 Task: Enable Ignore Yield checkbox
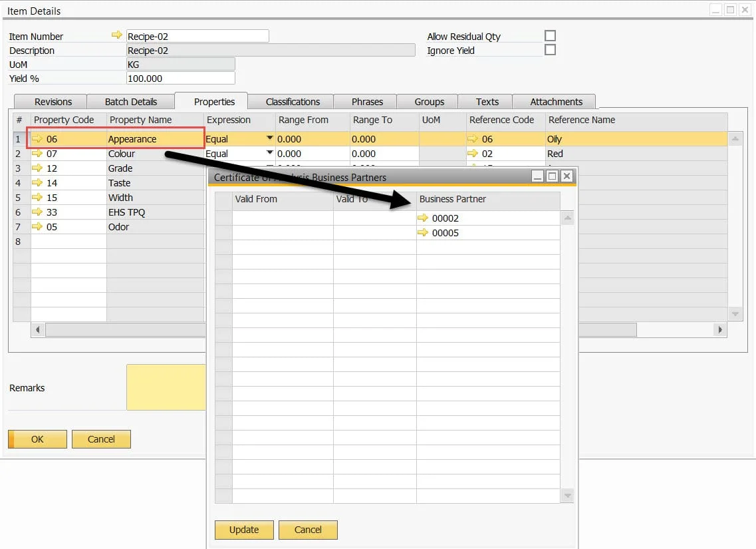[x=550, y=50]
